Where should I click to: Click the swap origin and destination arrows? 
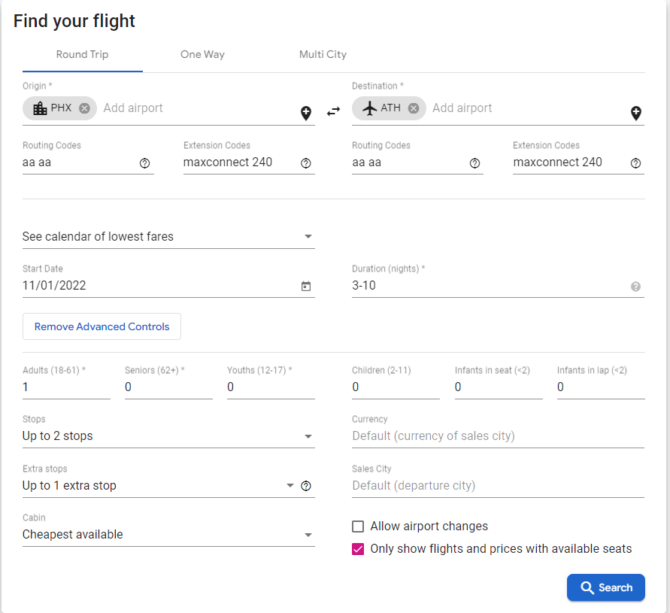333,111
